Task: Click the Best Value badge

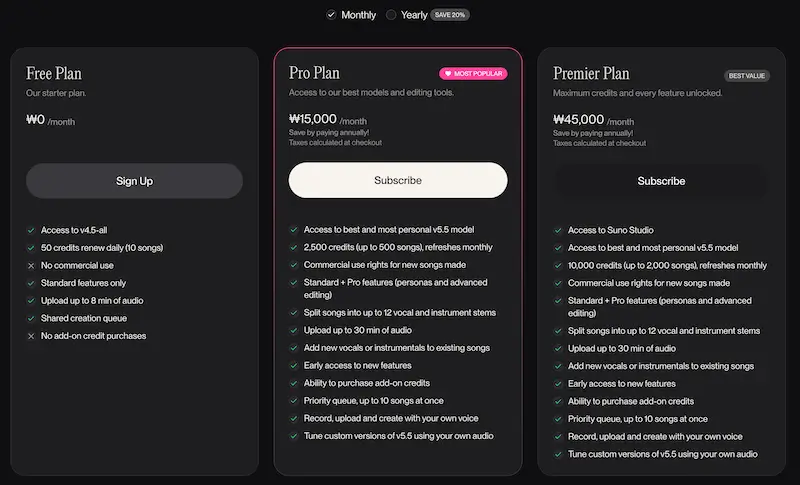Action: tap(747, 76)
